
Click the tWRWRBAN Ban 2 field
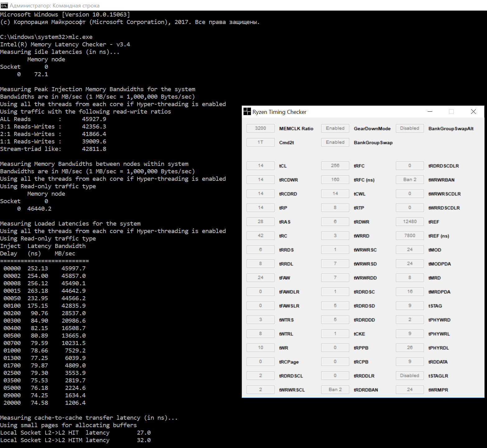pyautogui.click(x=410, y=180)
